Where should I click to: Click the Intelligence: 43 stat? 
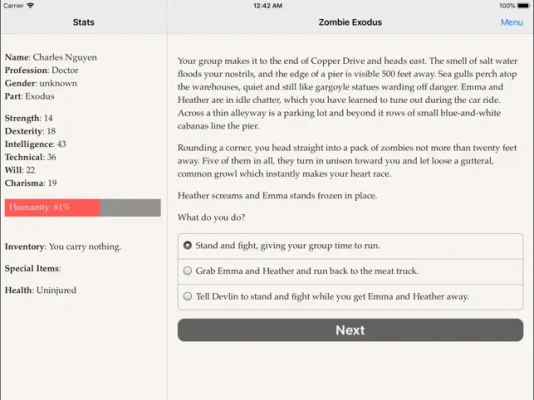pyautogui.click(x=35, y=144)
